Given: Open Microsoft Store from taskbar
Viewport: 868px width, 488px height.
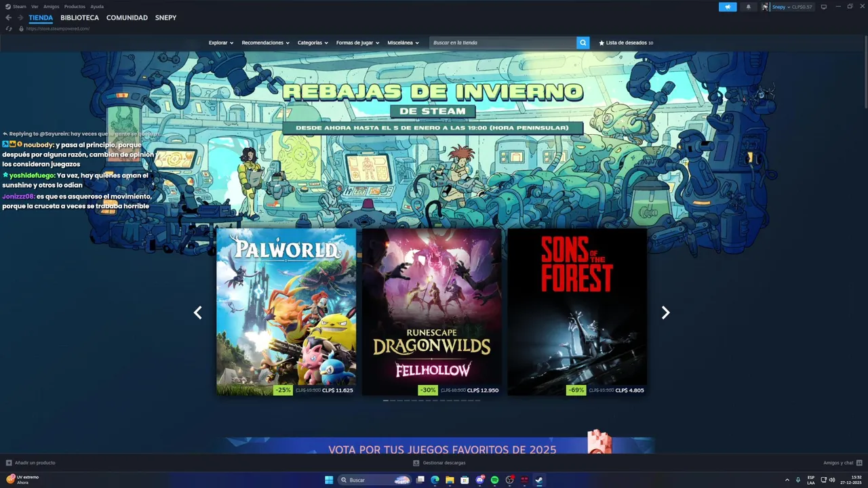Looking at the screenshot, I should [x=465, y=480].
